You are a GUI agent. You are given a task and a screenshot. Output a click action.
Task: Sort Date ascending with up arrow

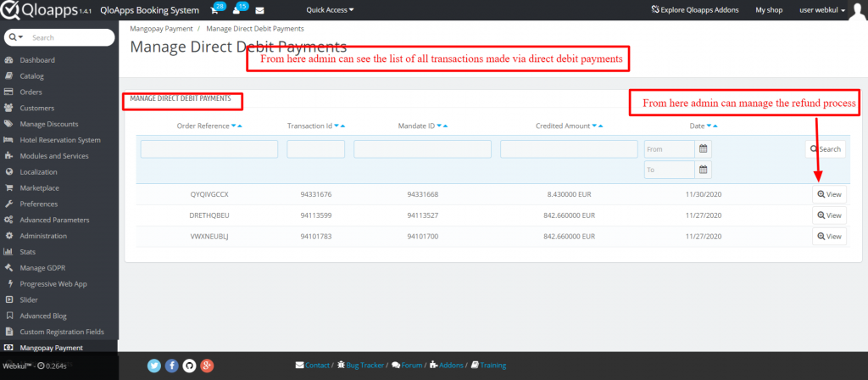pyautogui.click(x=715, y=126)
